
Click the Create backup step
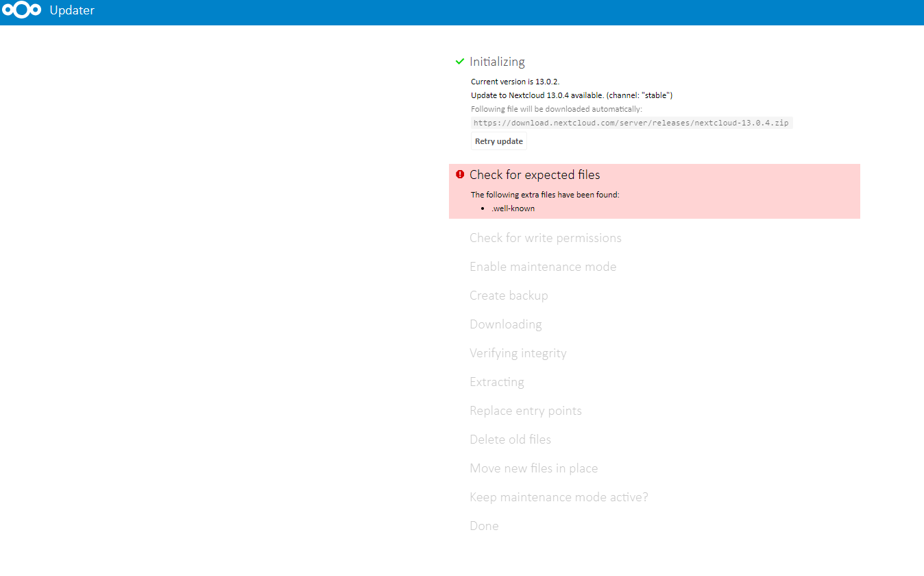(509, 295)
